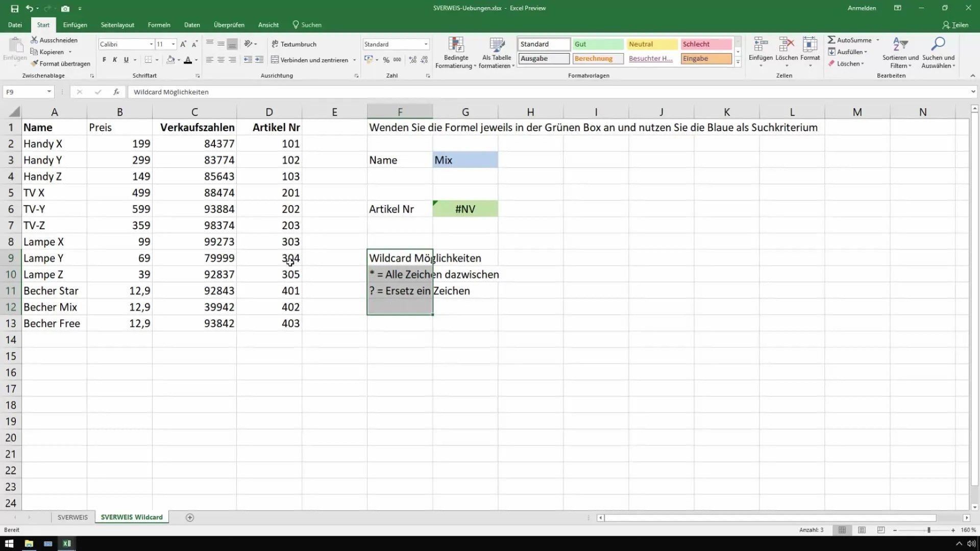
Task: Expand the formula bar
Action: click(x=973, y=92)
